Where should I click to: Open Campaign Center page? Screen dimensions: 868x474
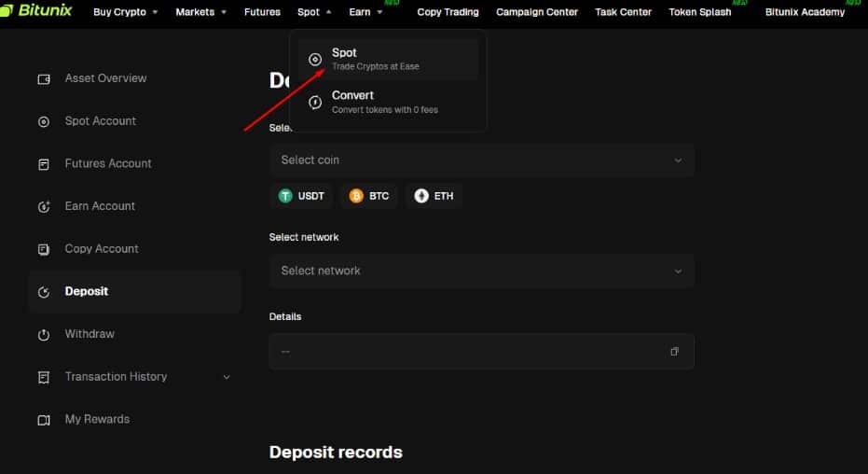pos(537,11)
